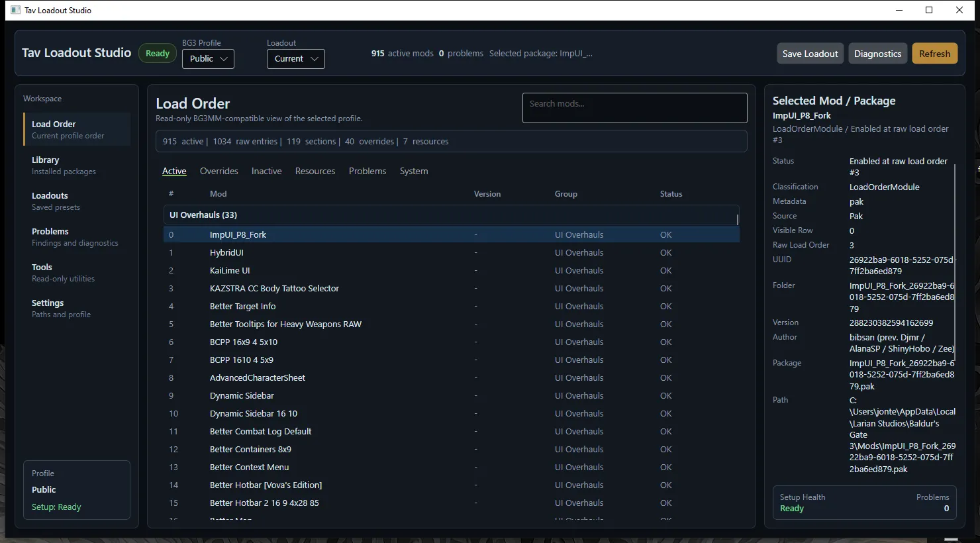Focus the Search mods input field
Viewport: 980px width, 543px height.
[634, 108]
